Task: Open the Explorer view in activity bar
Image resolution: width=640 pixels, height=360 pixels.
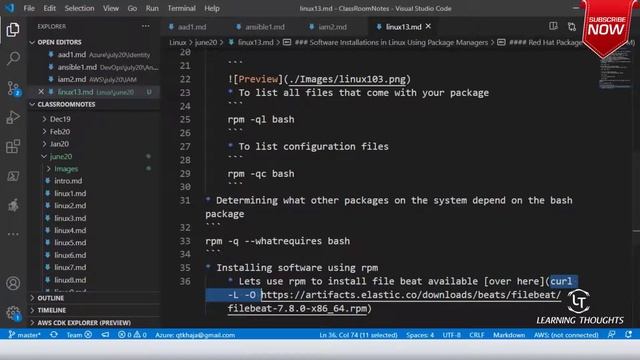Action: pos(13,29)
